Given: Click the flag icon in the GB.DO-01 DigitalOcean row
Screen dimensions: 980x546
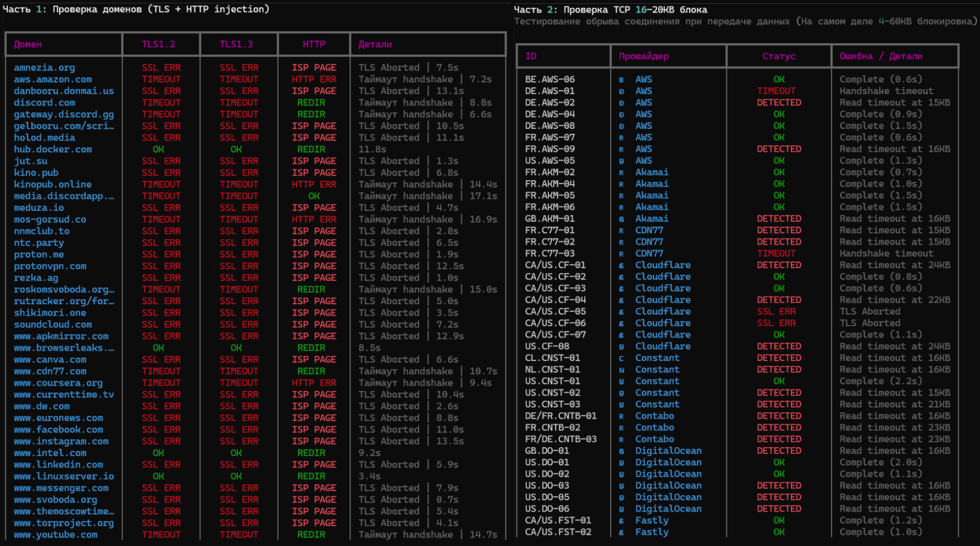Looking at the screenshot, I should click(x=621, y=451).
